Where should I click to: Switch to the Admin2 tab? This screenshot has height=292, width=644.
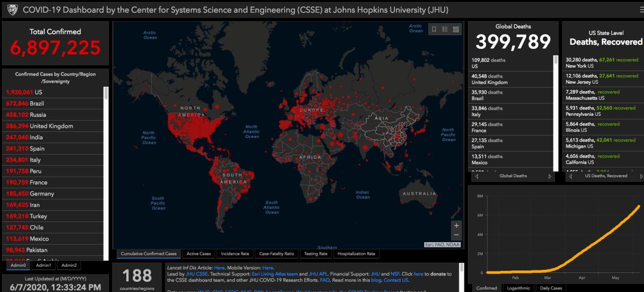coord(69,265)
